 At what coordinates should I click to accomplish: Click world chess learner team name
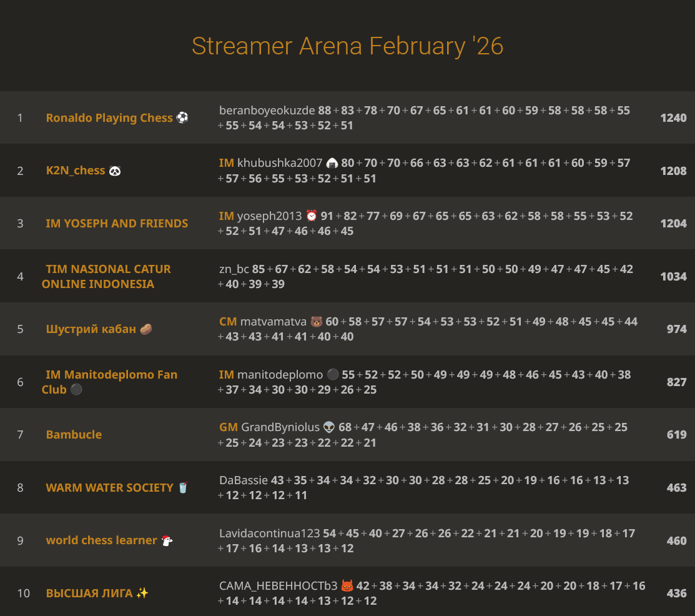[x=101, y=540]
